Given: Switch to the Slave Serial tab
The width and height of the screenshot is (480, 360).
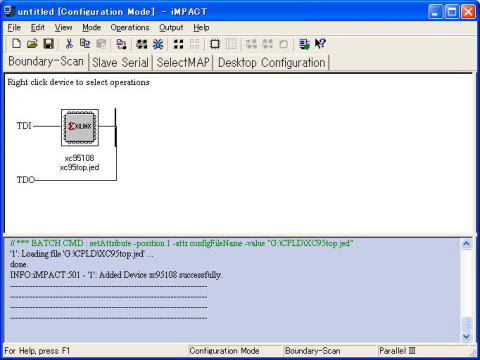Looking at the screenshot, I should tap(120, 63).
